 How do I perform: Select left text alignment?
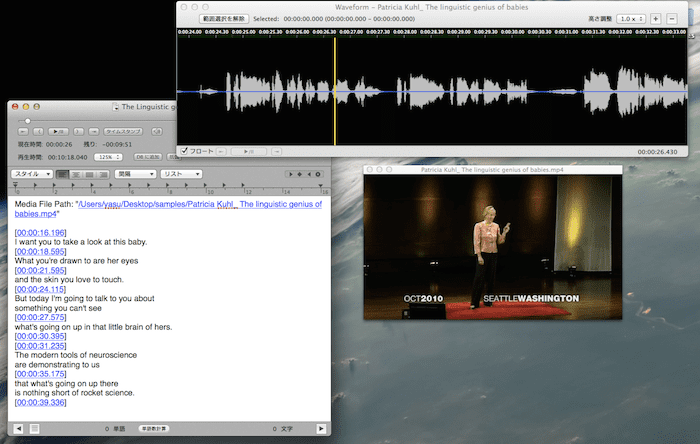coord(62,174)
